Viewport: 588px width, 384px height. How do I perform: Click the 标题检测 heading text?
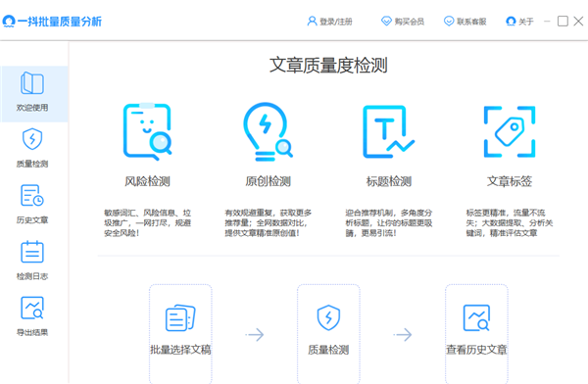(x=389, y=181)
